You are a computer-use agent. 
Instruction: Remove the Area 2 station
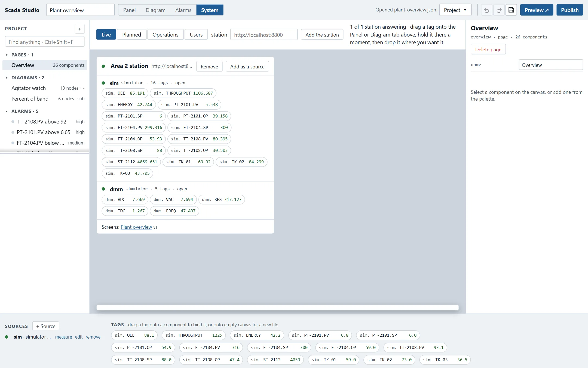(x=209, y=67)
